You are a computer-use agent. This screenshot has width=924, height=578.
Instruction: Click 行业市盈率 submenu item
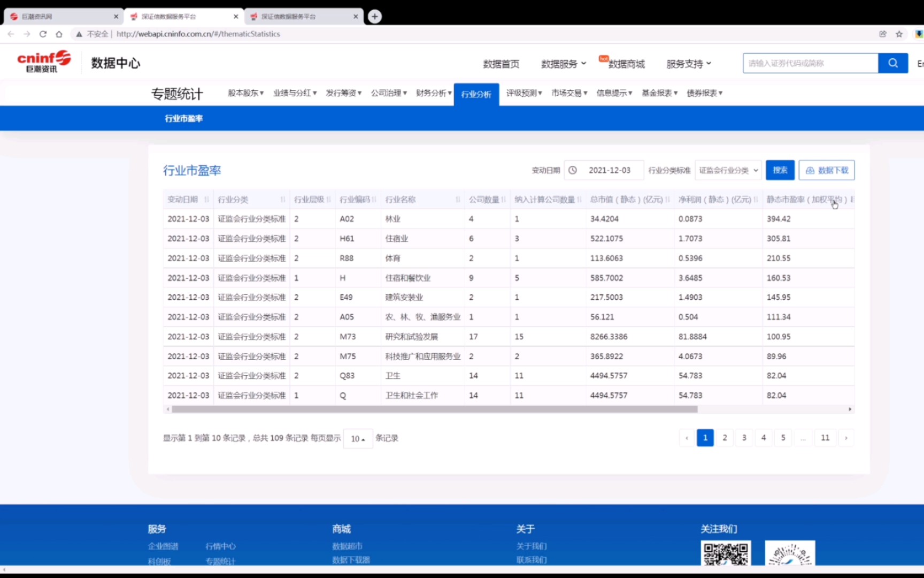[183, 118]
